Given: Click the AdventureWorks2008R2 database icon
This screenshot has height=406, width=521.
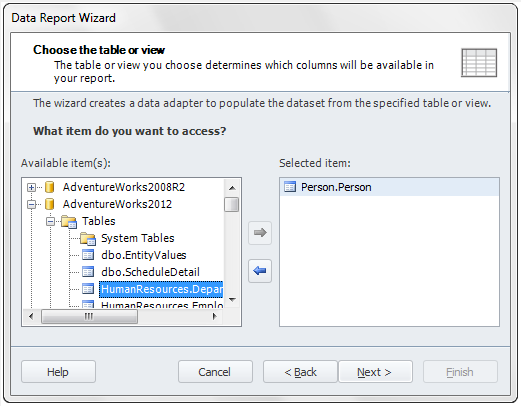Looking at the screenshot, I should tap(49, 187).
